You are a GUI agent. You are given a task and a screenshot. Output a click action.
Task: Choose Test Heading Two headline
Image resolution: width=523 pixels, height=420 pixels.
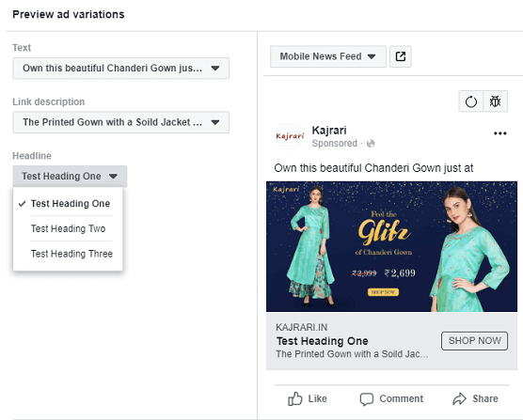tap(68, 228)
